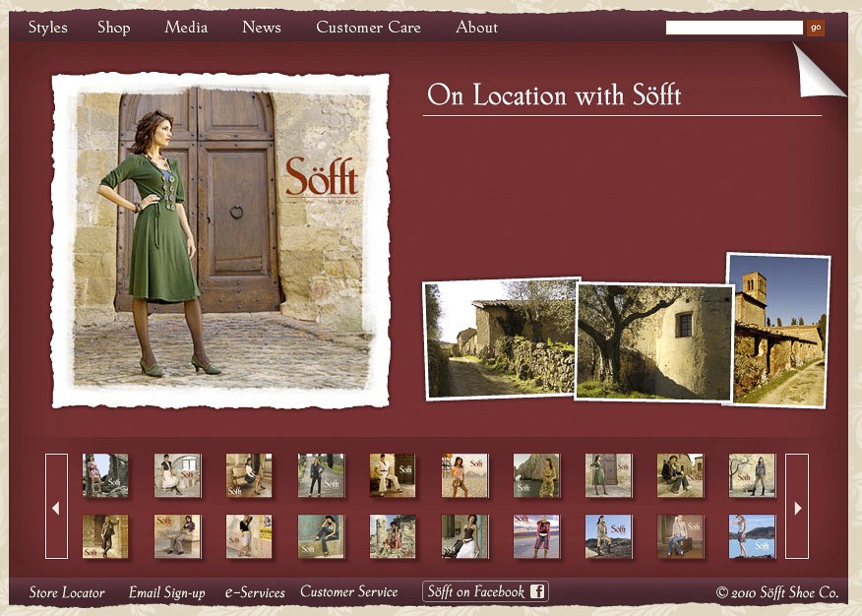862x616 pixels.
Task: Select thumbnail of woman in long pink coat
Action: [536, 536]
